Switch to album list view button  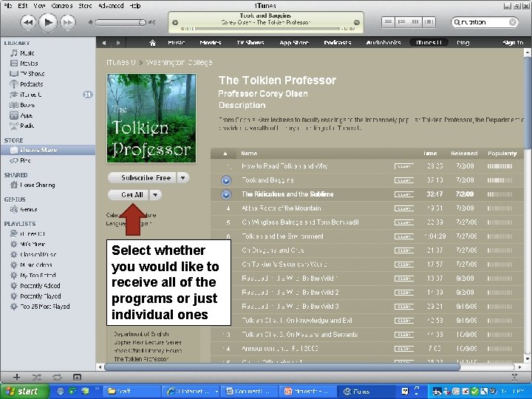coord(402,22)
